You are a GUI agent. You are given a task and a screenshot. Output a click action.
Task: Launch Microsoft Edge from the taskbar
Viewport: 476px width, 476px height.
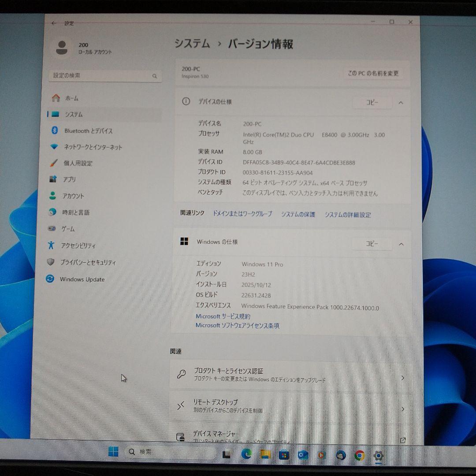tap(246, 454)
